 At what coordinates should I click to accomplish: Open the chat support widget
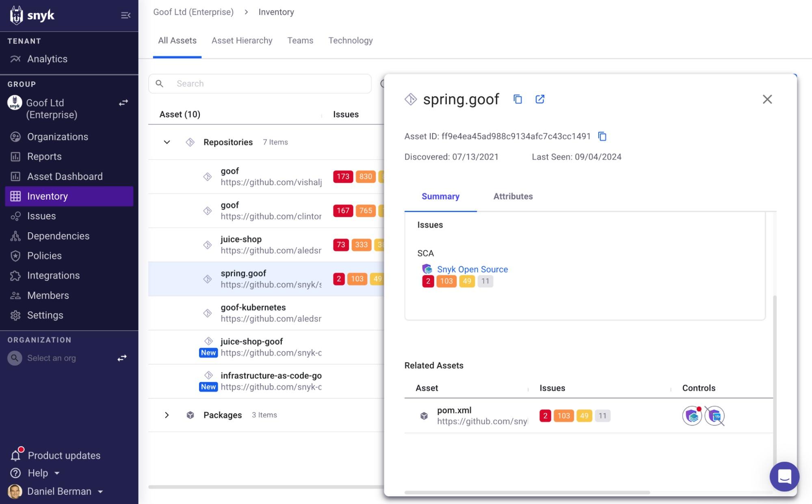784,476
